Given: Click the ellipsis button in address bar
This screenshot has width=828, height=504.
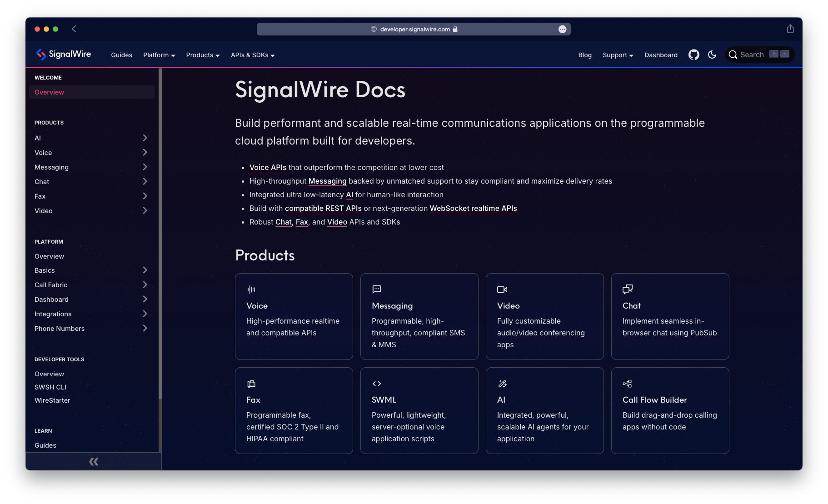Looking at the screenshot, I should point(562,29).
